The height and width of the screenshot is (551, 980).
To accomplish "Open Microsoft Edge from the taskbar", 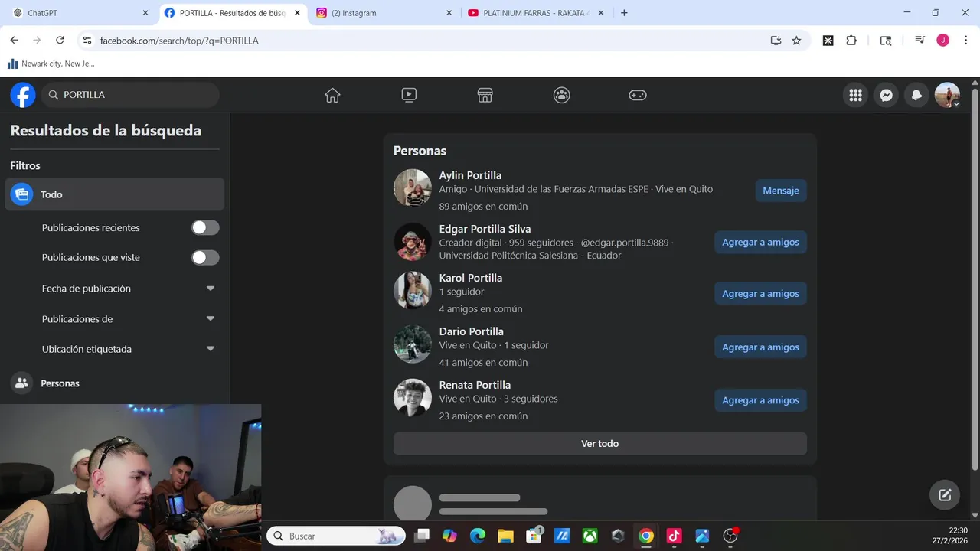I will [478, 536].
